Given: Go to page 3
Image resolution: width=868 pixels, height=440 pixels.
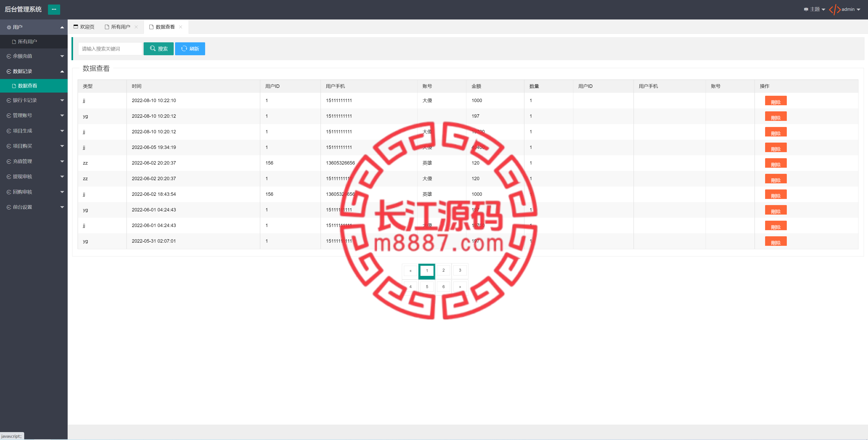Looking at the screenshot, I should 460,270.
